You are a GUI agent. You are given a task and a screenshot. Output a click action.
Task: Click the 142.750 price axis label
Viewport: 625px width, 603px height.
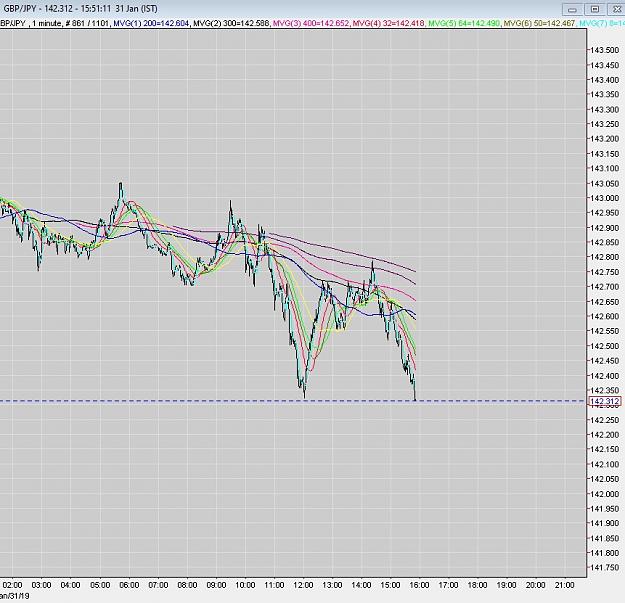tap(605, 272)
